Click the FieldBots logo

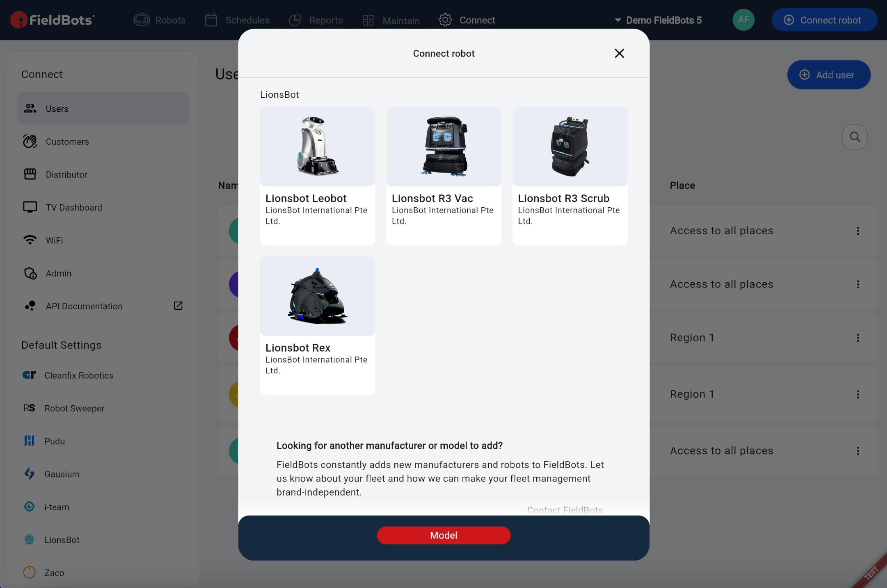pyautogui.click(x=53, y=20)
